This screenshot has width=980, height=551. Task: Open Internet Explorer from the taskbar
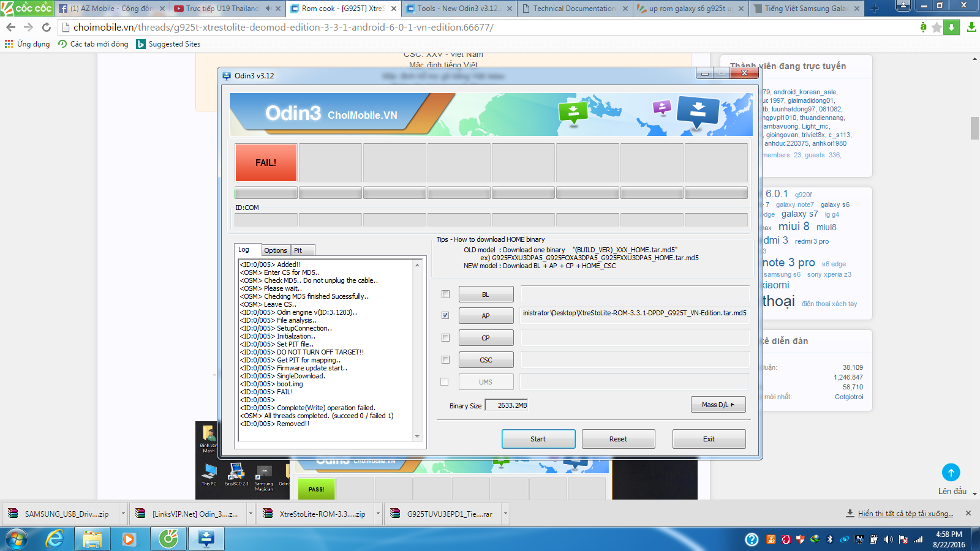click(x=55, y=539)
